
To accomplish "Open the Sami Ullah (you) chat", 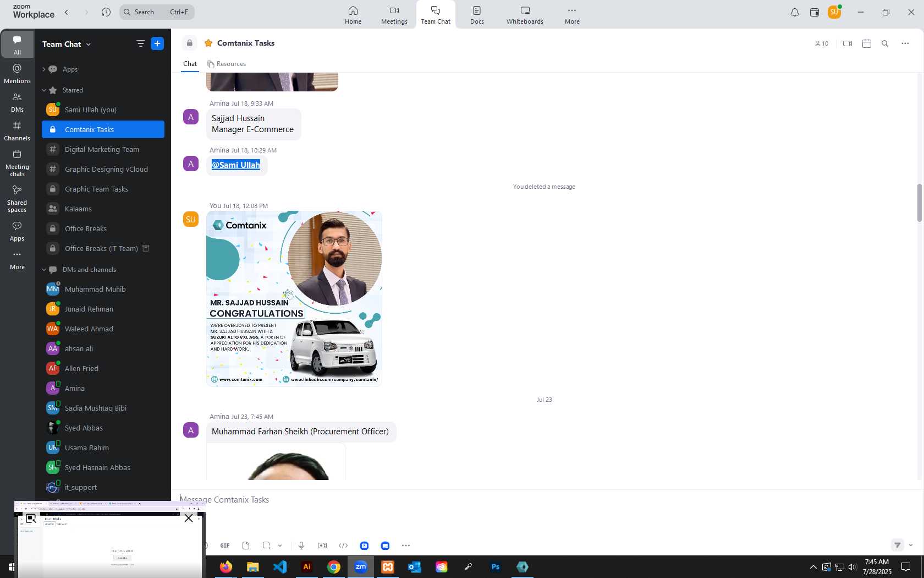I will [103, 110].
